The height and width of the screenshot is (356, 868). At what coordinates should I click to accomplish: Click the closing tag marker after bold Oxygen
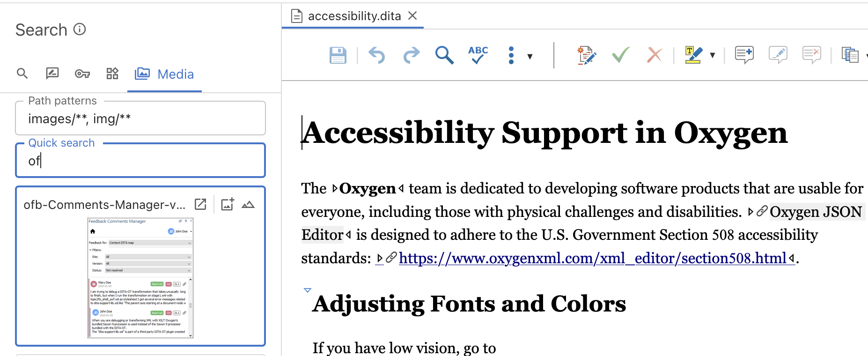[x=401, y=188]
